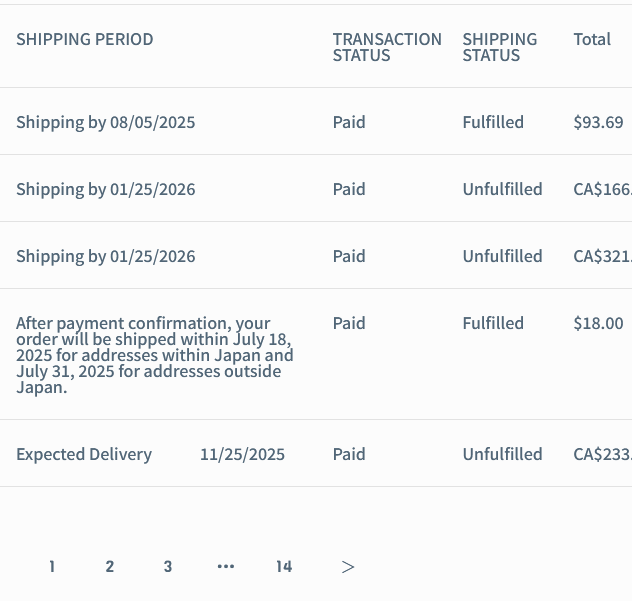Click the Shipping Status column header
The height and width of the screenshot is (601, 632).
pyautogui.click(x=499, y=47)
